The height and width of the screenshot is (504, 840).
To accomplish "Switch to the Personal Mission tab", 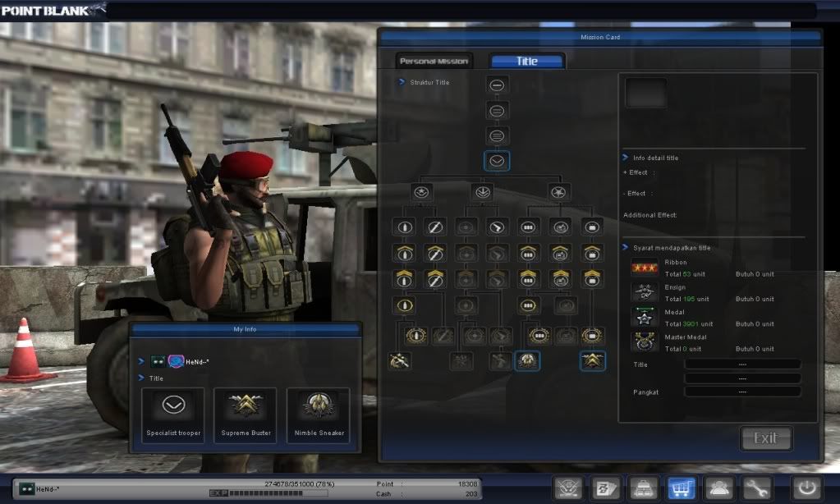I will click(434, 61).
